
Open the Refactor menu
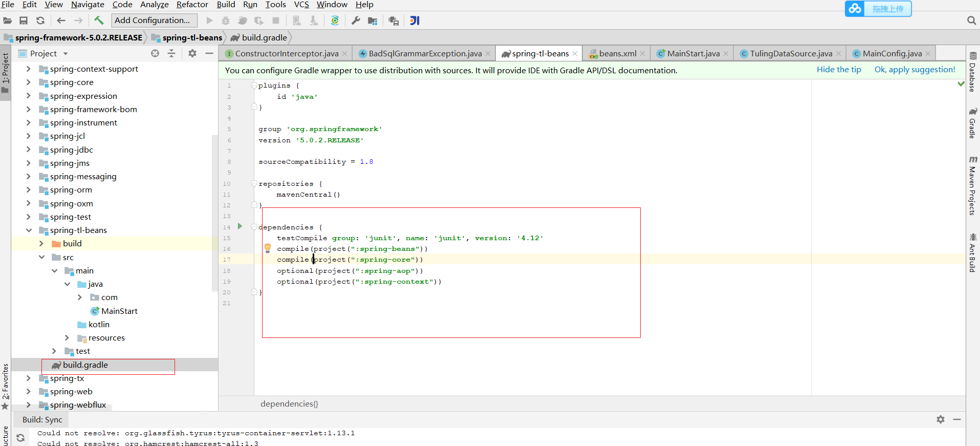point(192,5)
